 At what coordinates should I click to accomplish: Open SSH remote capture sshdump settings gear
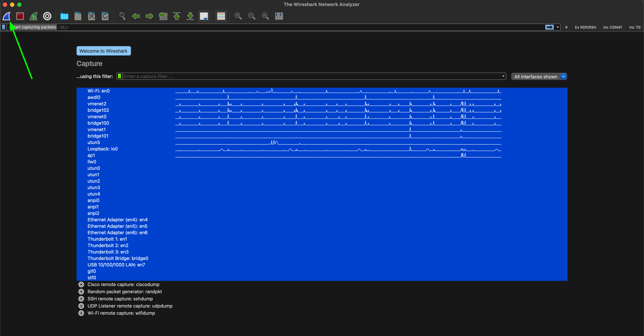point(81,299)
